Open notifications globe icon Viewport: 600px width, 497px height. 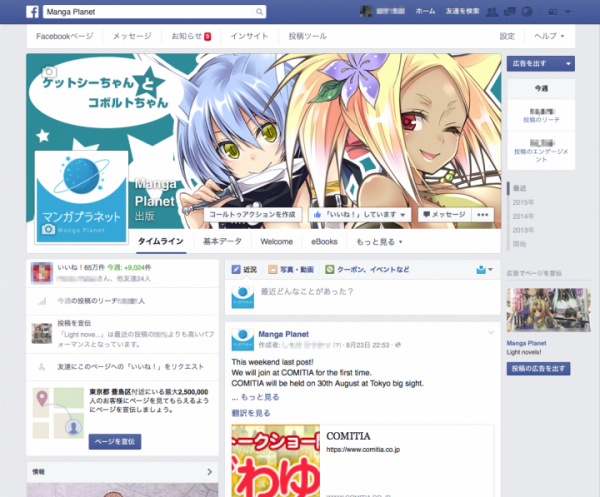(527, 12)
